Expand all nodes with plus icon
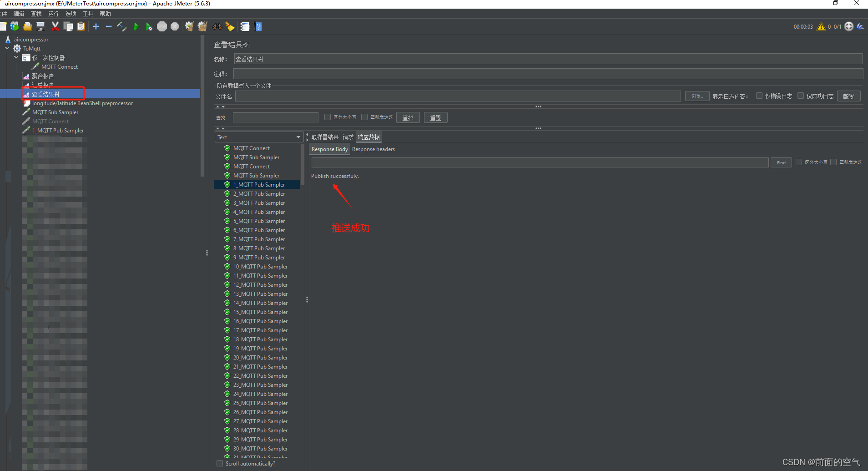The width and height of the screenshot is (868, 471). point(96,26)
